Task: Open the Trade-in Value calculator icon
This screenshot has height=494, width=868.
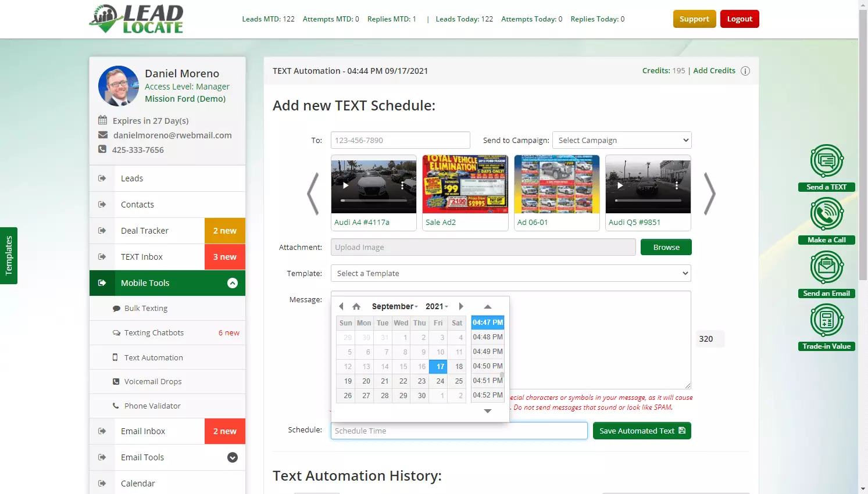Action: tap(827, 320)
